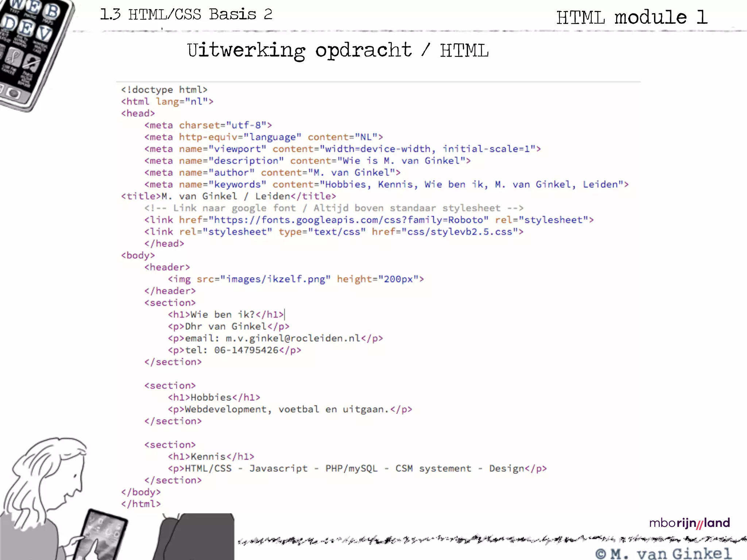Click the '<title>M. van Ginkel / Leiden</title>' line
The width and height of the screenshot is (747, 560).
[x=228, y=196]
